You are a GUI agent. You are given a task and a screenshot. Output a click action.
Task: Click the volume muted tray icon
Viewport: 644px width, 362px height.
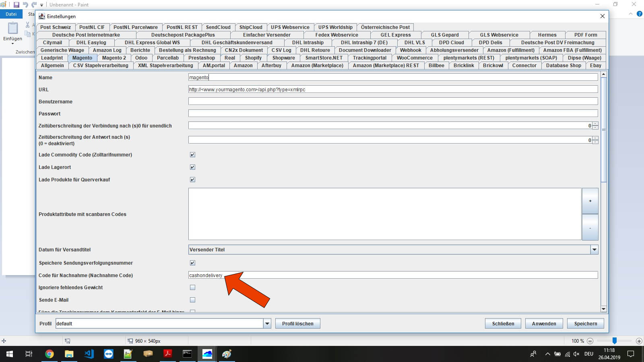576,354
